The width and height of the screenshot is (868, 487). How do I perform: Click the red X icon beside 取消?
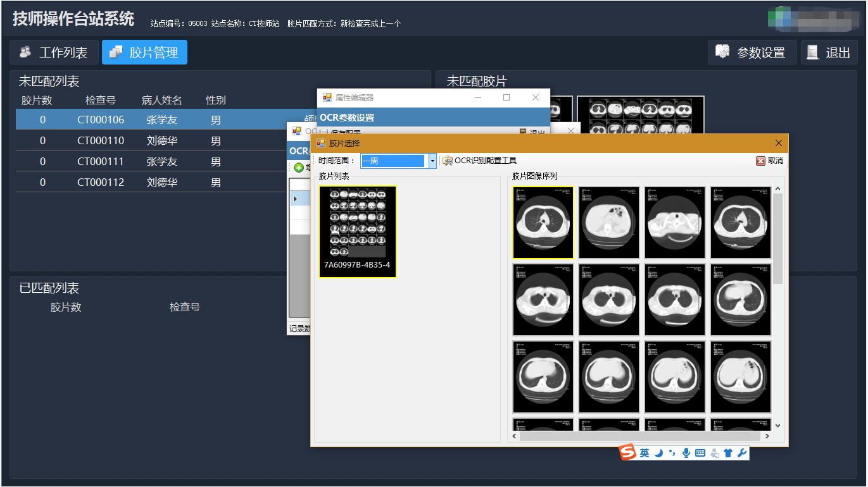760,161
